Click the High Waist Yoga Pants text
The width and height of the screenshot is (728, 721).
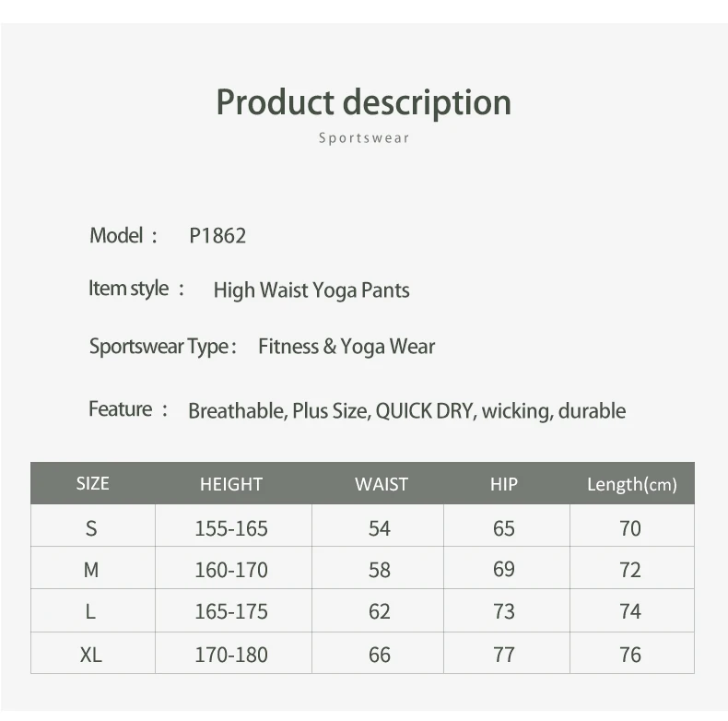point(311,290)
